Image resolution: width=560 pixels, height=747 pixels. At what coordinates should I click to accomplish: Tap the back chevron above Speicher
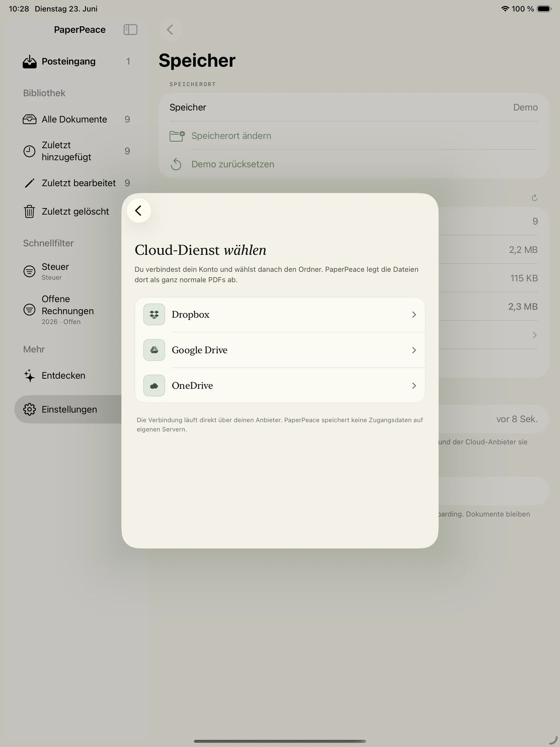(170, 30)
